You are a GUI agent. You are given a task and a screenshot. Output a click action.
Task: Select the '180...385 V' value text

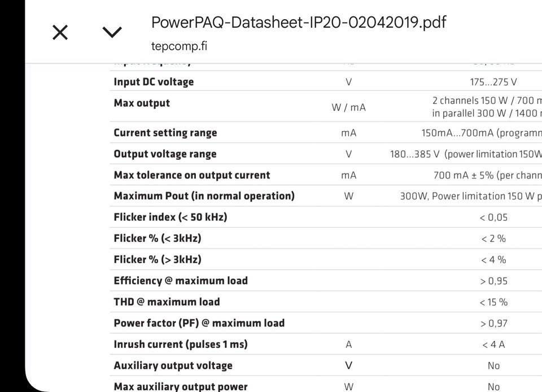[415, 154]
